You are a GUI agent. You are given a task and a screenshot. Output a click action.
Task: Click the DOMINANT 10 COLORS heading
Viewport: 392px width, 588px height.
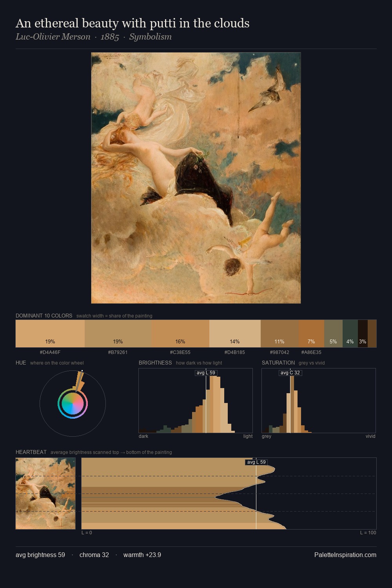point(44,316)
